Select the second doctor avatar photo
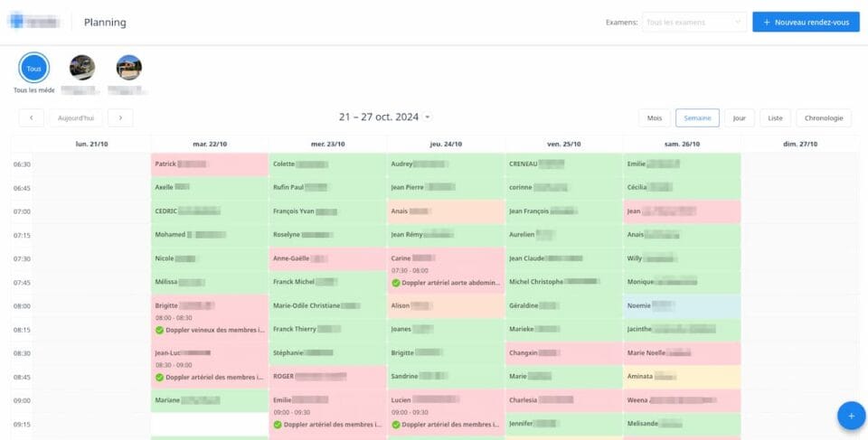The height and width of the screenshot is (440, 868). point(82,68)
